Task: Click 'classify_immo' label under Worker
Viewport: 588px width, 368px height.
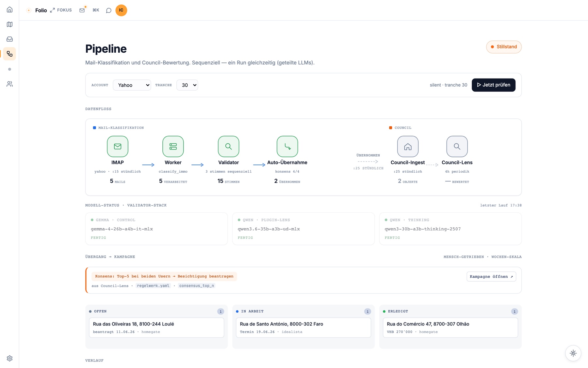Action: click(173, 171)
